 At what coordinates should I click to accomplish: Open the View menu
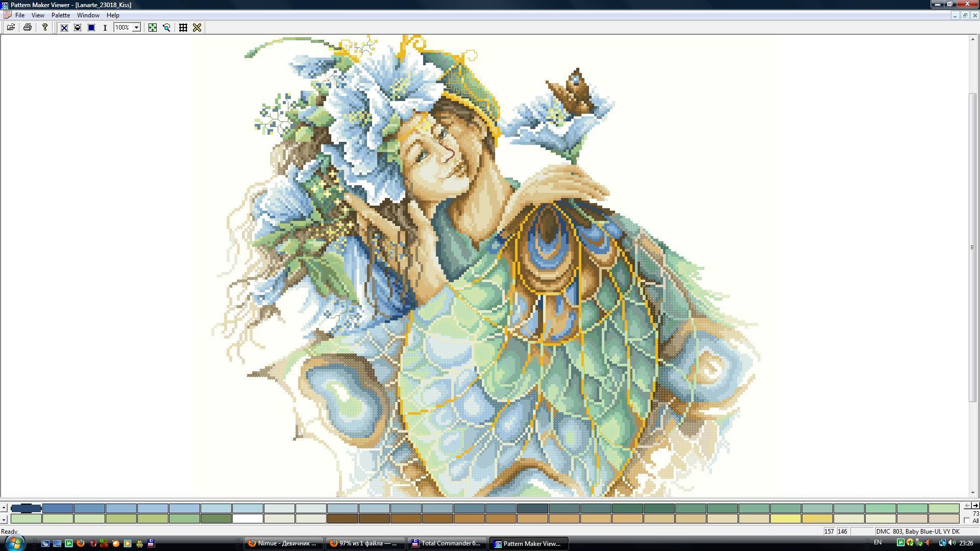click(38, 15)
